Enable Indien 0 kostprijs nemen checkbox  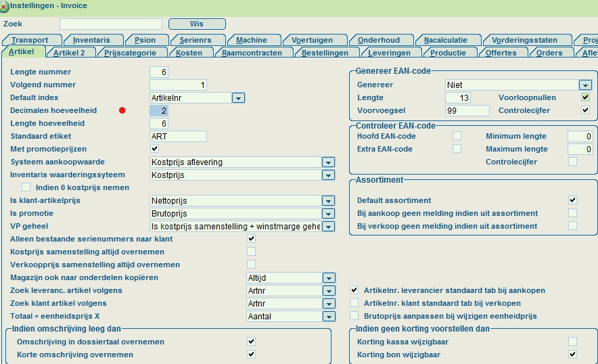(26, 187)
